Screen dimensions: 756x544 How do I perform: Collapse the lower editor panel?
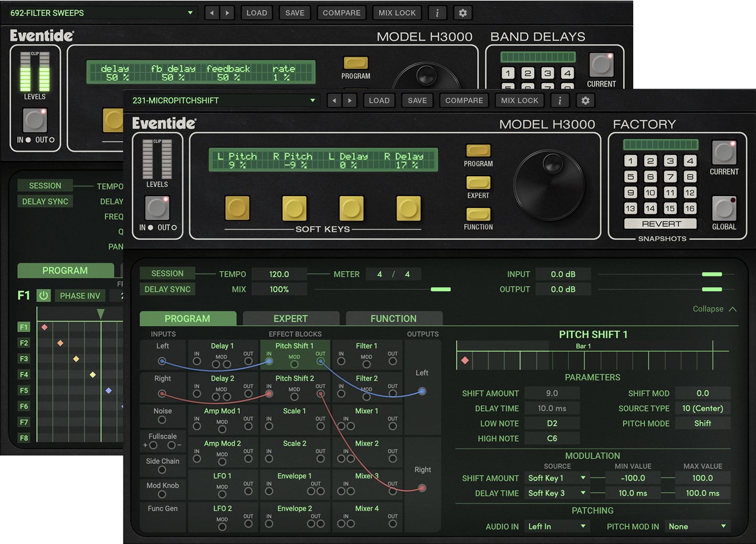point(715,309)
